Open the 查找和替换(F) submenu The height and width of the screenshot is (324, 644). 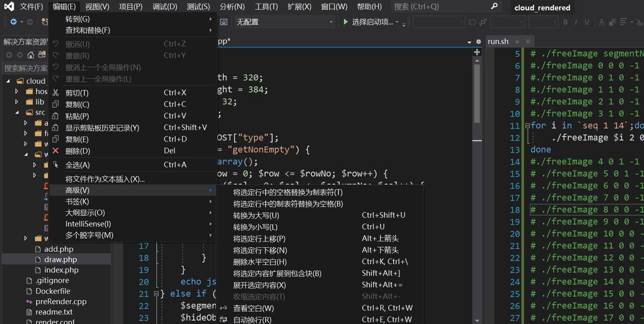pos(133,30)
